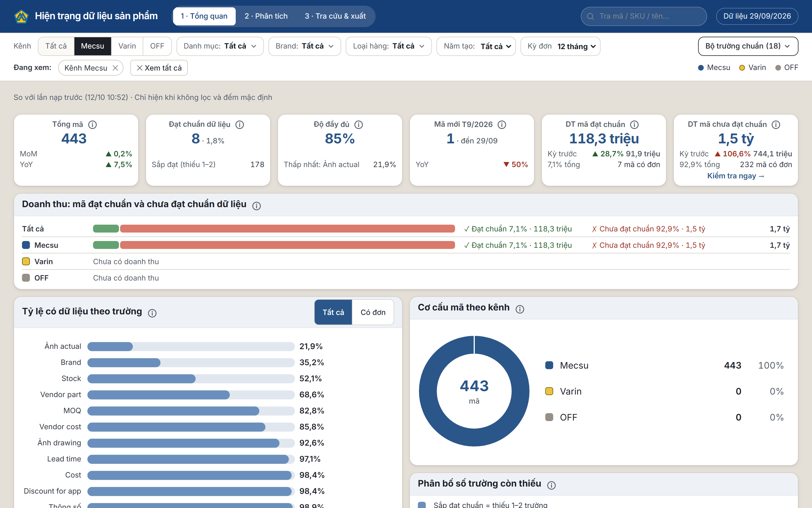Switch to 3 · Tra cứu & xuất tab
This screenshot has width=812, height=508.
coord(335,16)
